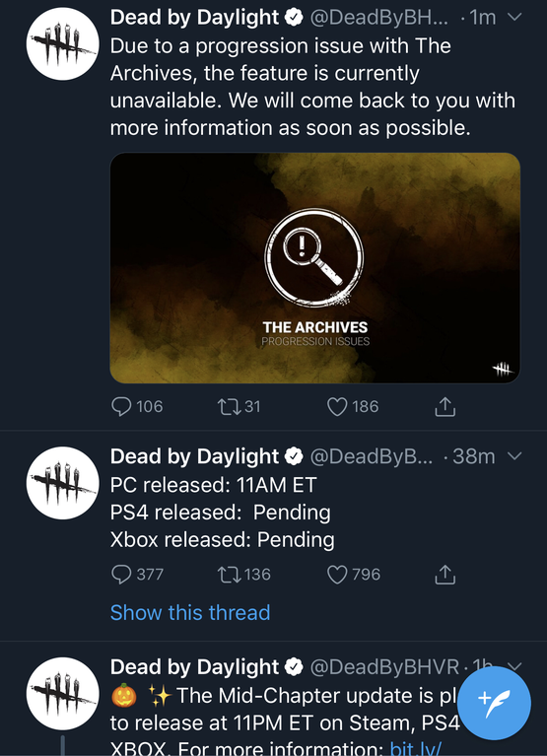
Task: Like the tweet with 796 likes
Action: (x=337, y=575)
